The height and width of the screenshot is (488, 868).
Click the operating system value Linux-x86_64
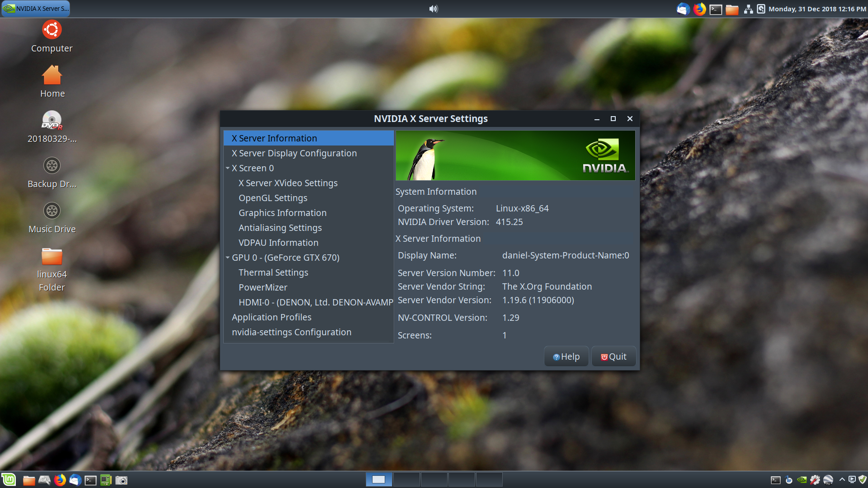point(522,208)
